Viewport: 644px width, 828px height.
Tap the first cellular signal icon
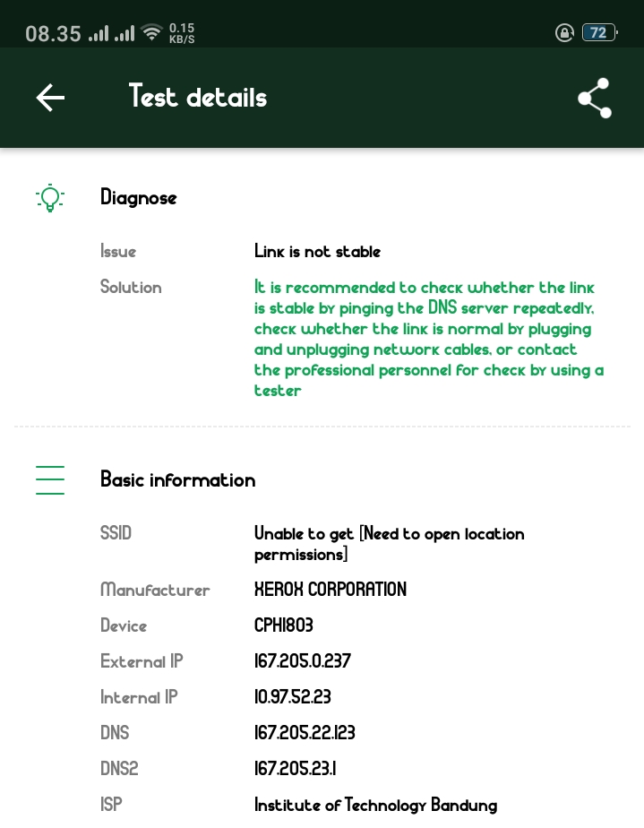click(x=99, y=33)
